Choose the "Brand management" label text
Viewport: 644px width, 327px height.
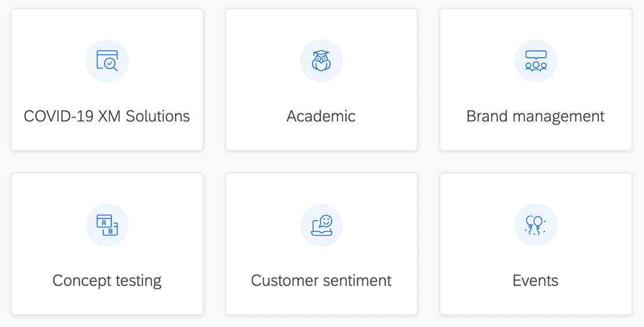535,116
